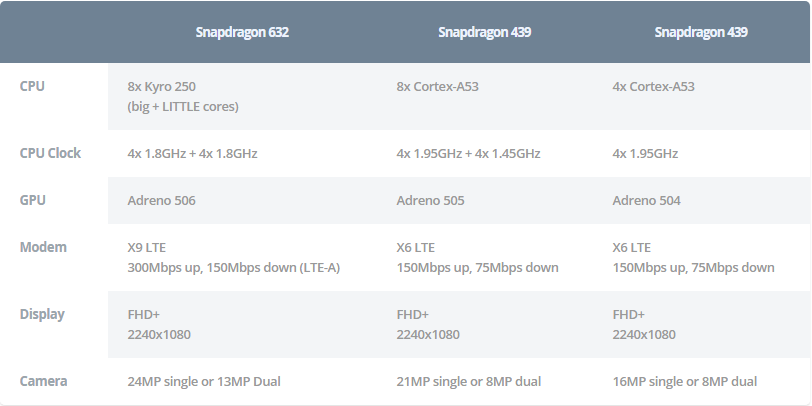Select the GPU row label
Screen dimensions: 812x406
(32, 200)
